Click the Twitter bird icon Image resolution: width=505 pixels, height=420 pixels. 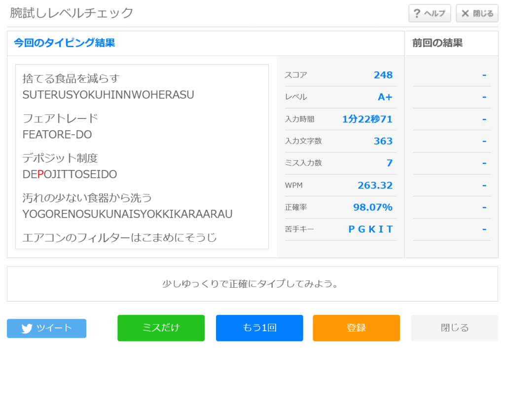[x=27, y=329]
